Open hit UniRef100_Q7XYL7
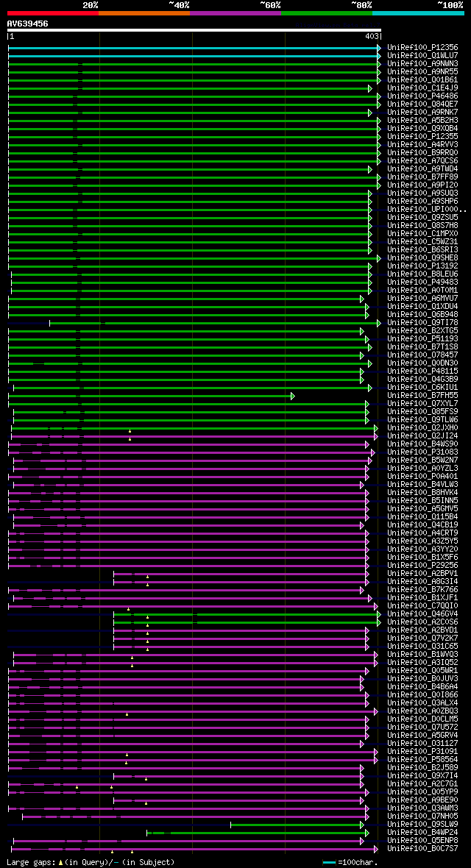 422,403
